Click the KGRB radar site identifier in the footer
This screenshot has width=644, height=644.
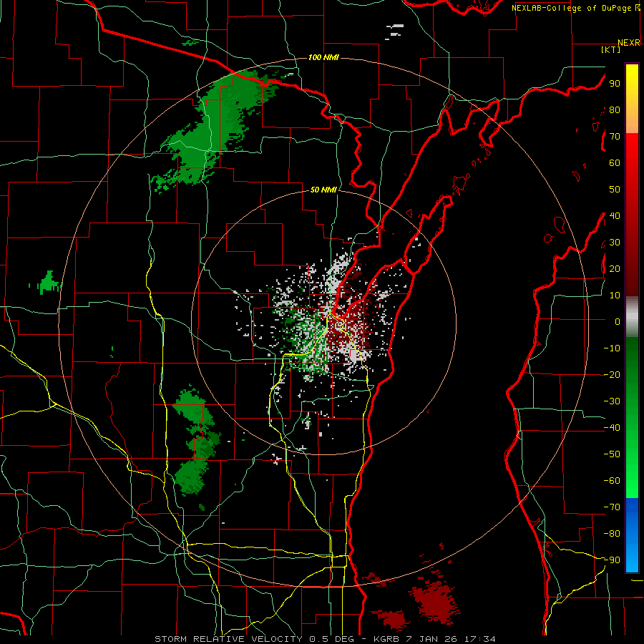385,639
